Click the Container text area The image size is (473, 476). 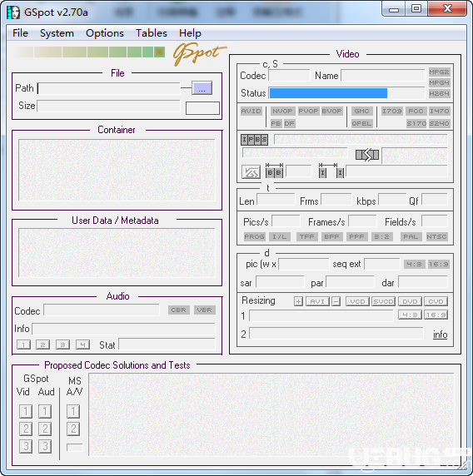point(117,170)
